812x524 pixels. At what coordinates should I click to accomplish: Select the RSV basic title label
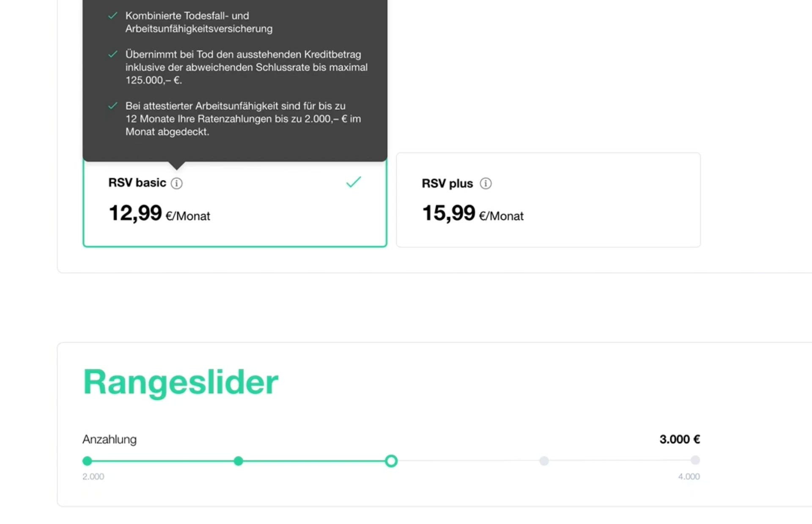click(x=137, y=183)
